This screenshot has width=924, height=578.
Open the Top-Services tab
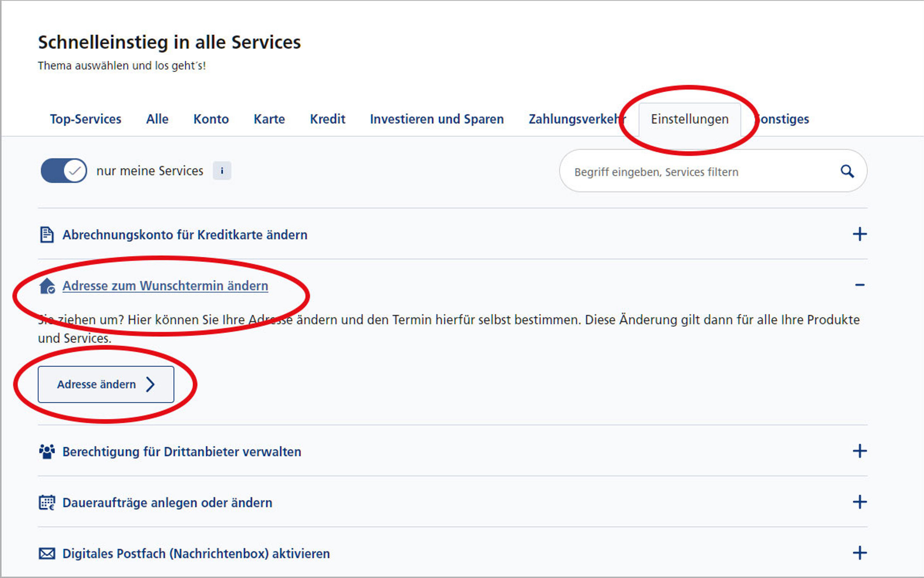coord(86,119)
